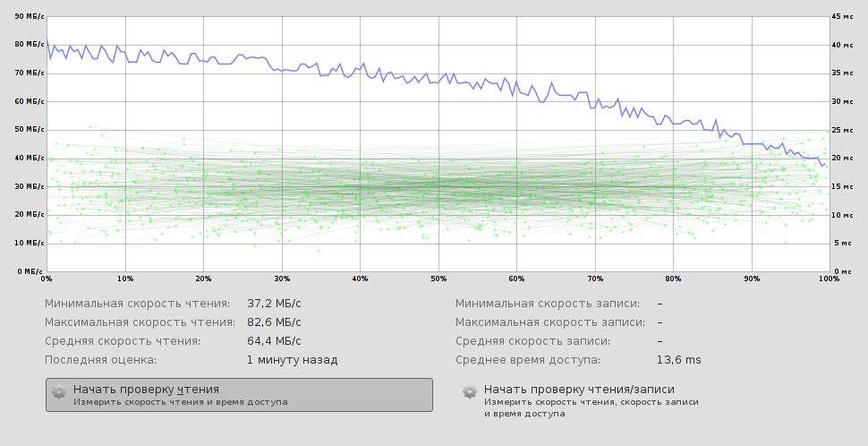The height and width of the screenshot is (446, 868).
Task: Select average read rate value 64,4 МБ/с
Action: (274, 341)
